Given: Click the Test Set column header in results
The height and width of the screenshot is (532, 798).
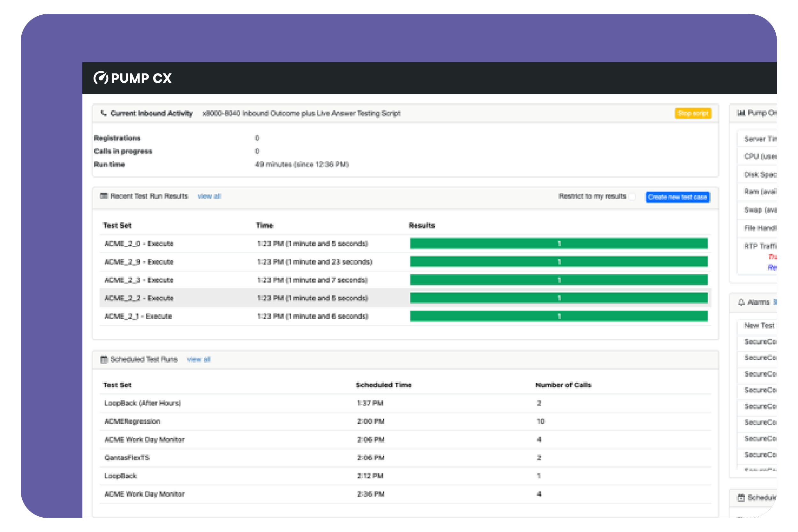Looking at the screenshot, I should click(117, 226).
